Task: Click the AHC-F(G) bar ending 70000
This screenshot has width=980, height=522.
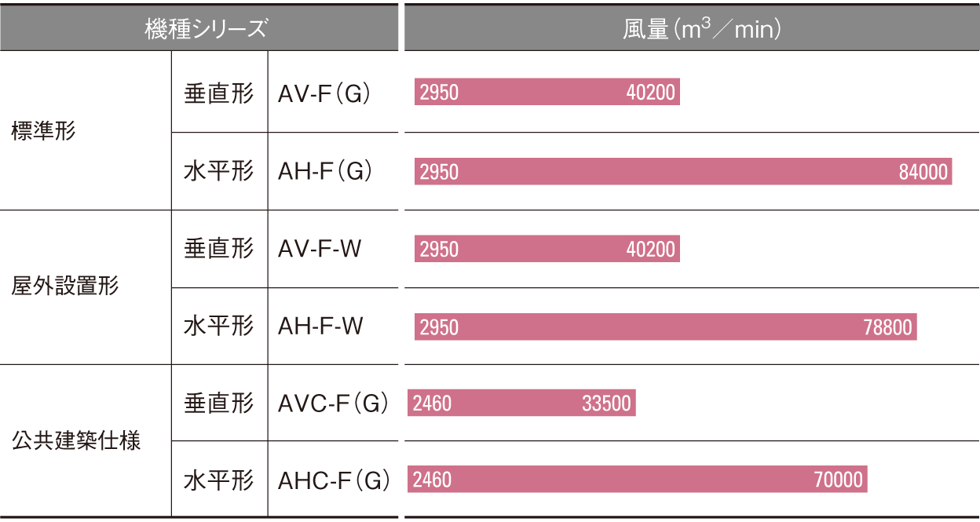Action: (638, 479)
